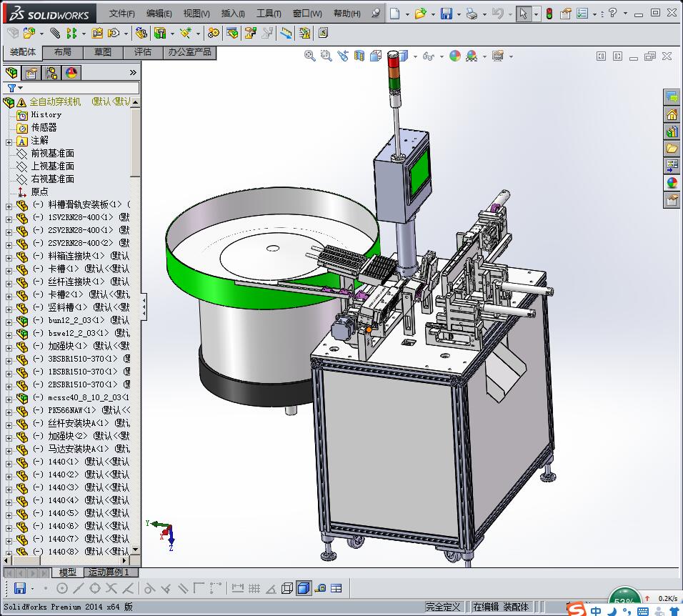Click the Print icon in the top toolbar
Viewport: 683px width, 616px height.
pyautogui.click(x=472, y=14)
